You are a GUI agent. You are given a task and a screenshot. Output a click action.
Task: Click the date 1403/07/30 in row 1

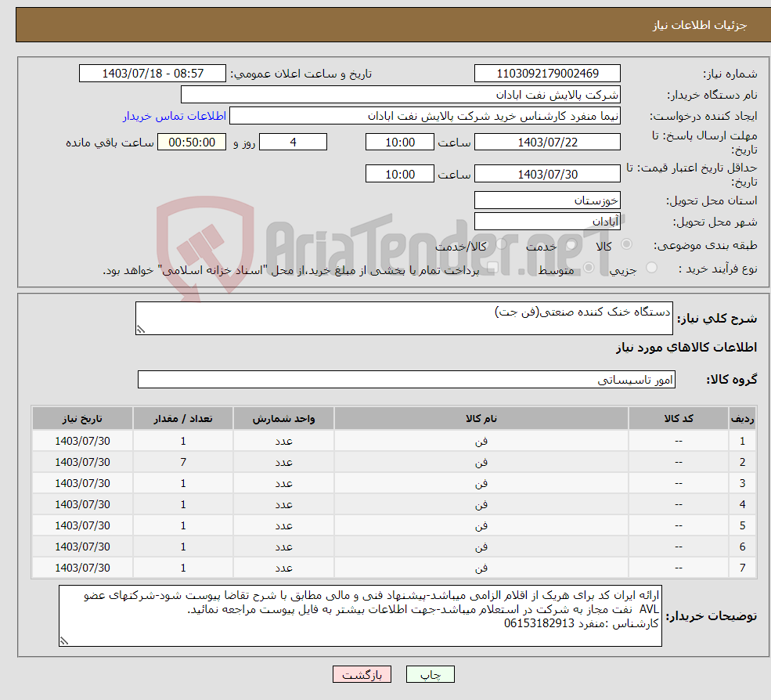(x=83, y=442)
